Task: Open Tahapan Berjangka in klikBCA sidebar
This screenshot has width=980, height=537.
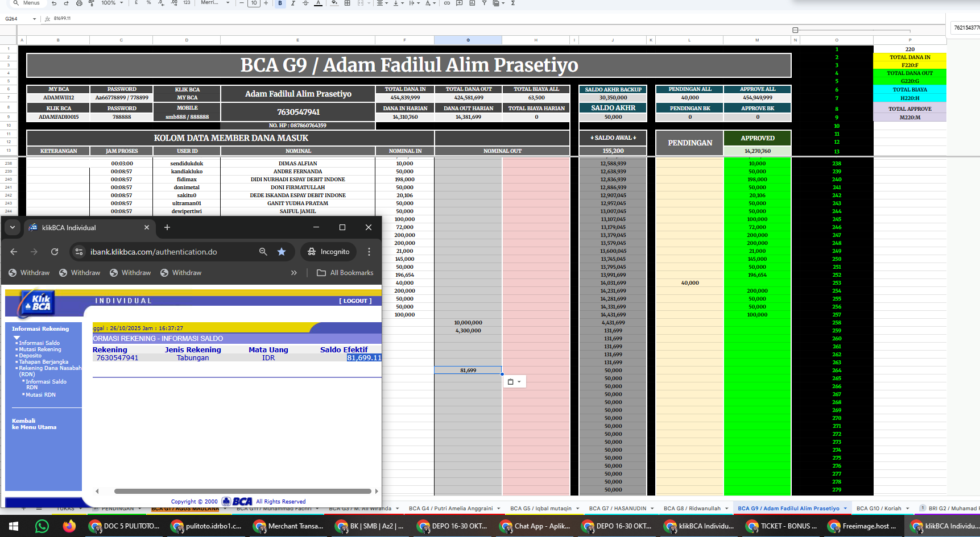Action: pyautogui.click(x=43, y=361)
